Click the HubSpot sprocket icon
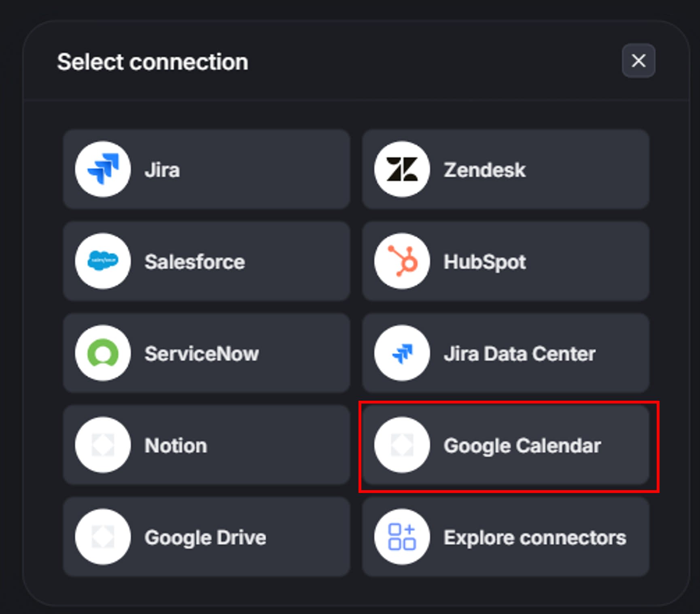Image resolution: width=700 pixels, height=614 pixels. pos(401,261)
